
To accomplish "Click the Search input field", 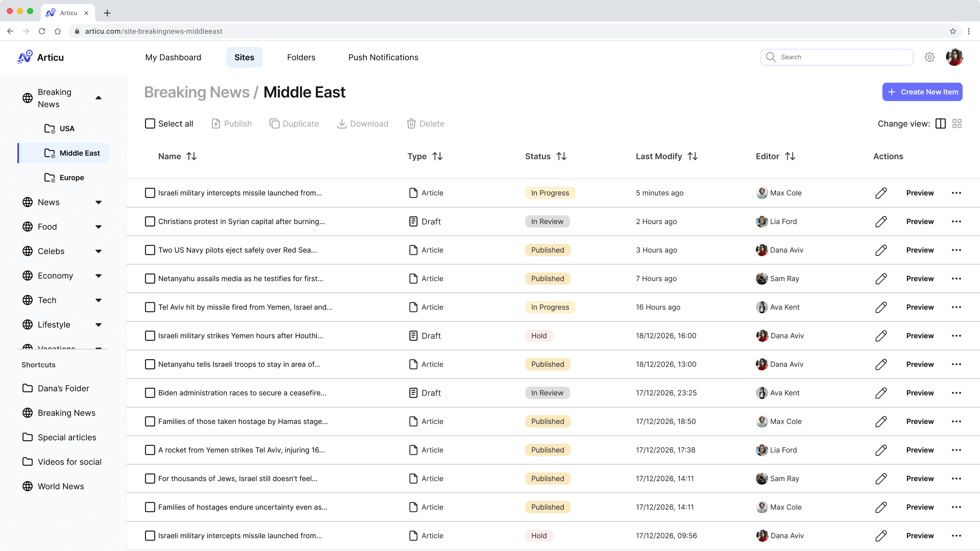I will (837, 57).
